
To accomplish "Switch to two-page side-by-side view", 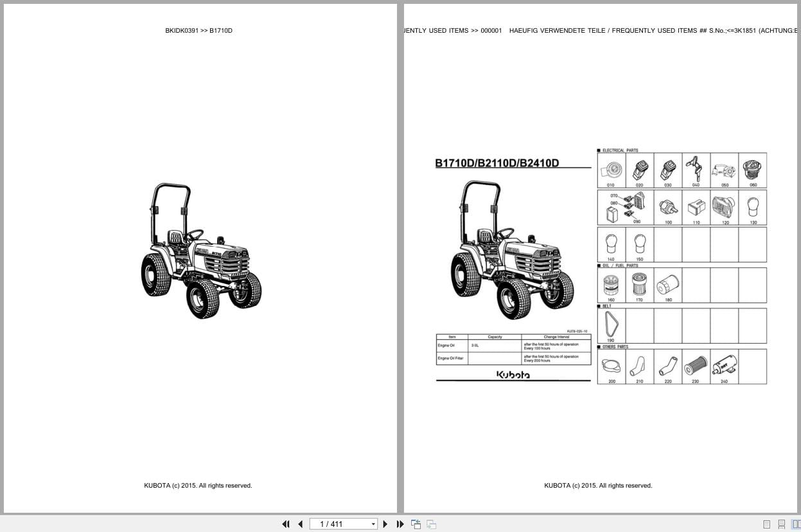I will tap(795, 524).
